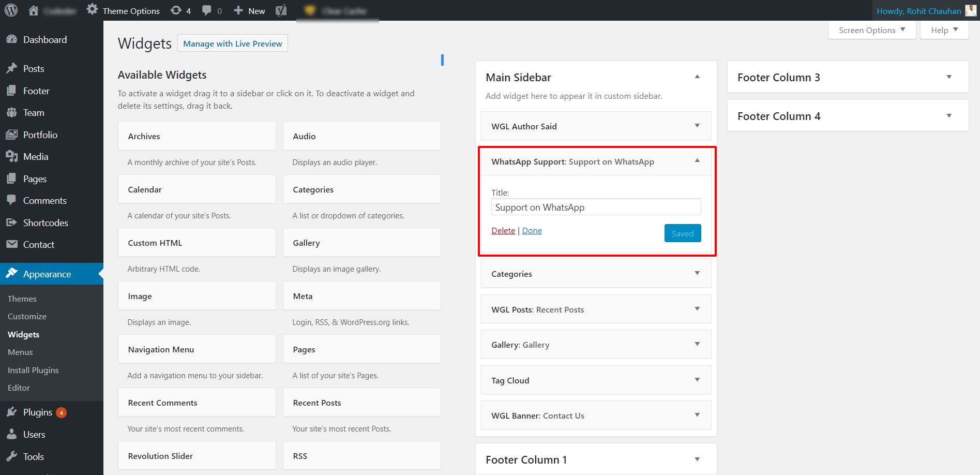Viewport: 980px width, 475px height.
Task: Click the Team group icon
Action: click(x=11, y=112)
